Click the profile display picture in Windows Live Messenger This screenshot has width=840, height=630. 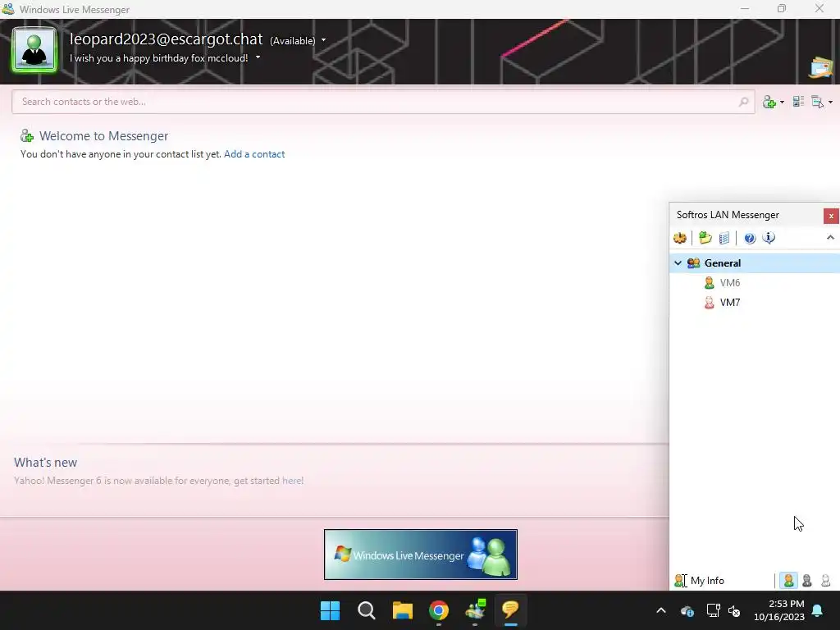tap(34, 50)
